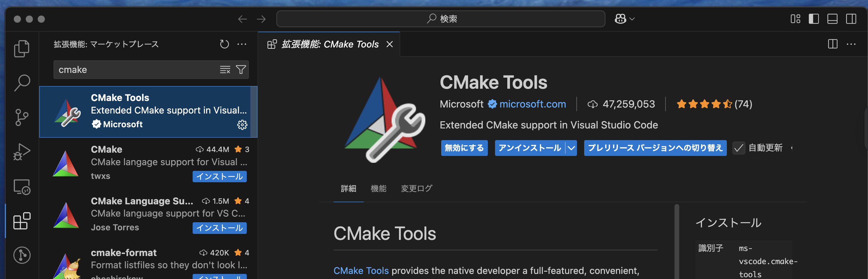Select the 変更ログ tab

[x=416, y=188]
